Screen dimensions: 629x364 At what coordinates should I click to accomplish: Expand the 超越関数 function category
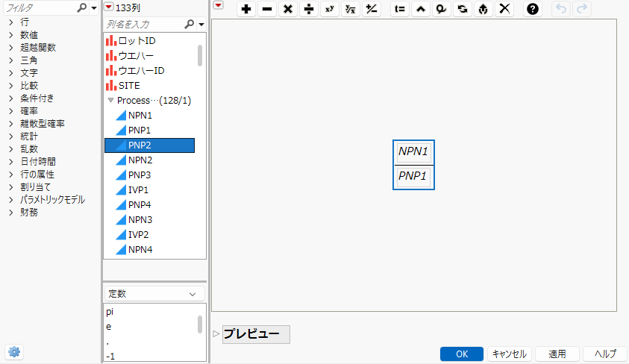(11, 48)
